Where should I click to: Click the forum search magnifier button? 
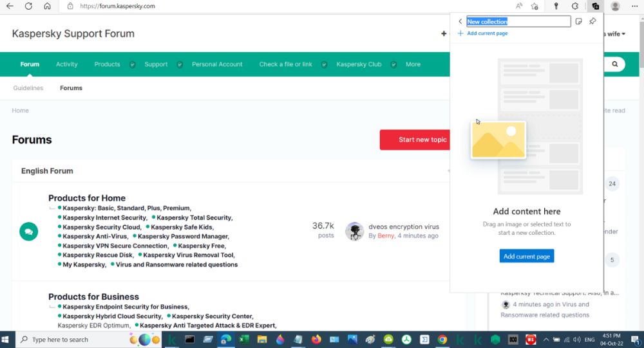pyautogui.click(x=615, y=64)
